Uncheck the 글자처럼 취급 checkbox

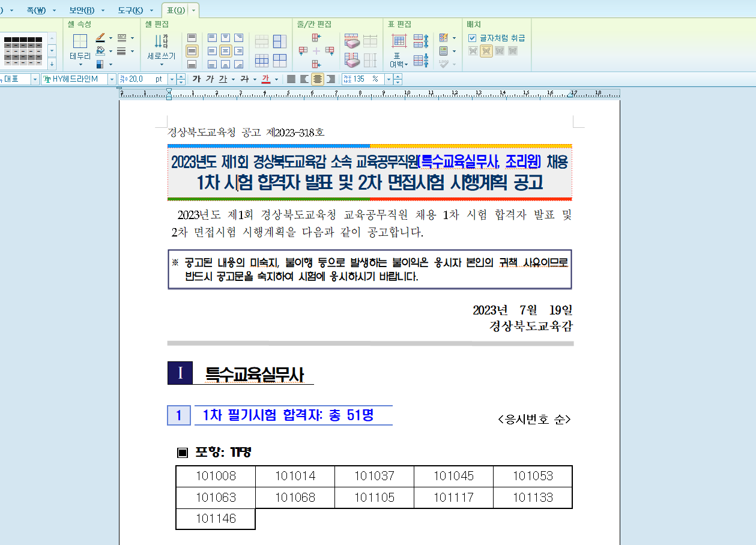(x=473, y=38)
